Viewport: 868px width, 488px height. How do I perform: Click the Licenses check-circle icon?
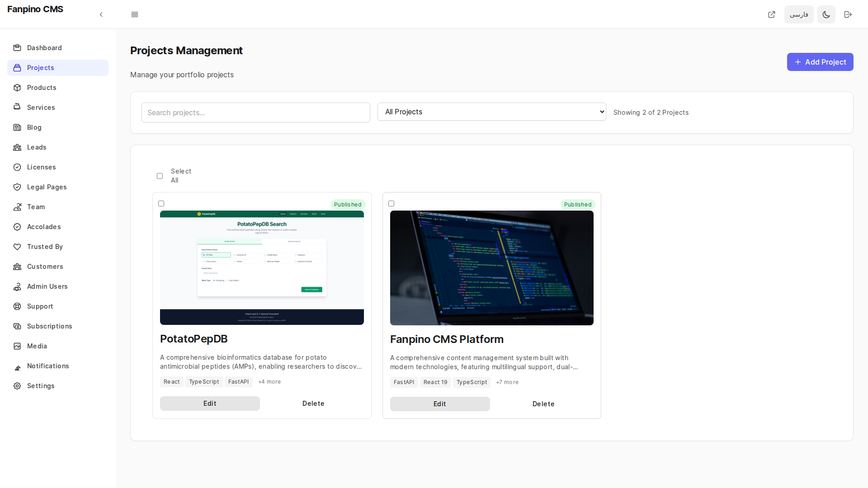tap(17, 167)
